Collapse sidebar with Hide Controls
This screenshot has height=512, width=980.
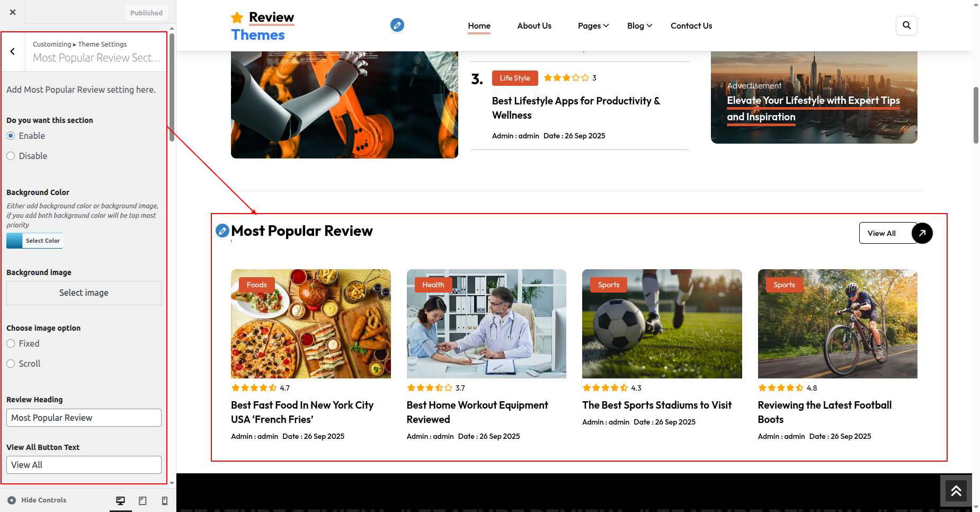click(x=37, y=500)
